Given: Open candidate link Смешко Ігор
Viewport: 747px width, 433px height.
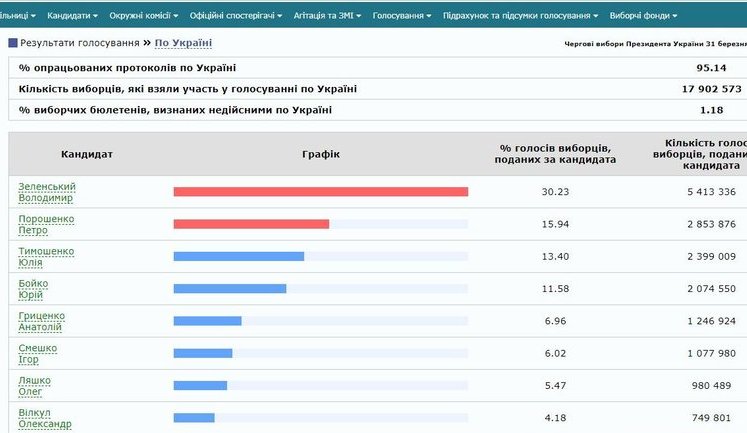Looking at the screenshot, I should pos(38,353).
